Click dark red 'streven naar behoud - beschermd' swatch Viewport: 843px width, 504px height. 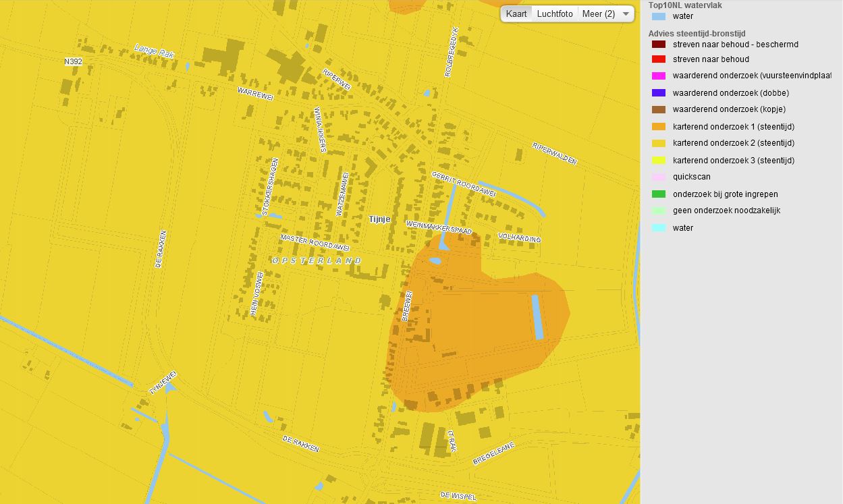[658, 45]
